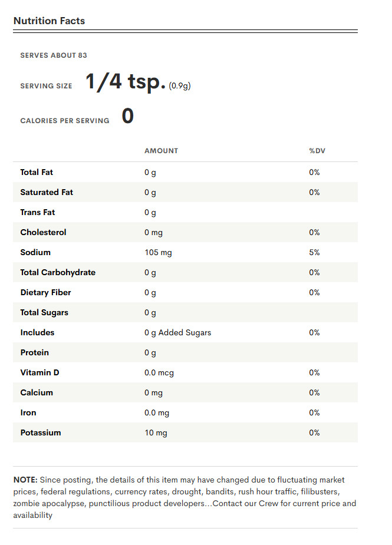392x545 pixels.
Task: Click the %DV column header
Action: (x=317, y=151)
